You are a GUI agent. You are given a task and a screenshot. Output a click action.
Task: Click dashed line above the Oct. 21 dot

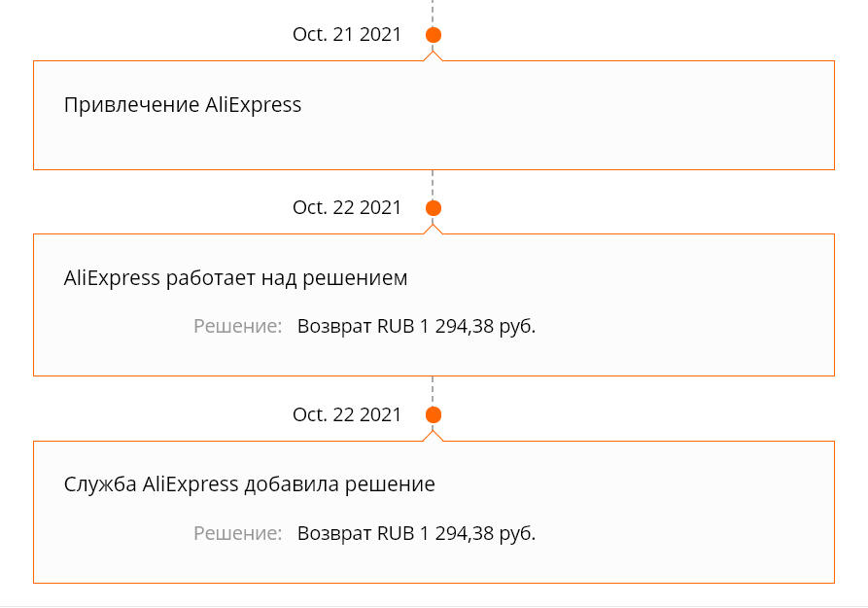[x=433, y=13]
